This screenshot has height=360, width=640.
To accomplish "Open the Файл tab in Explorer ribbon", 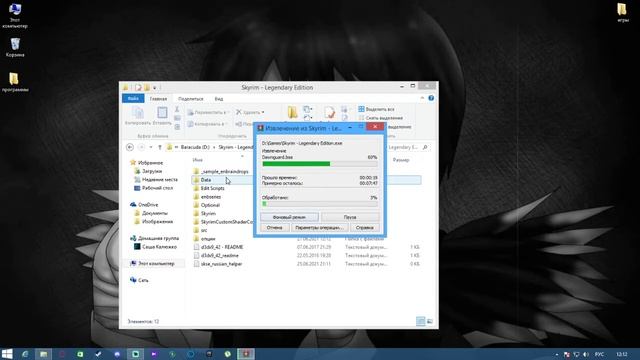I will click(x=133, y=98).
